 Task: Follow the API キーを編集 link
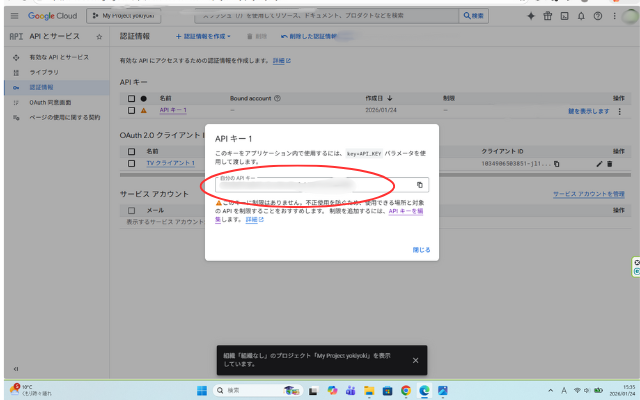(x=409, y=211)
